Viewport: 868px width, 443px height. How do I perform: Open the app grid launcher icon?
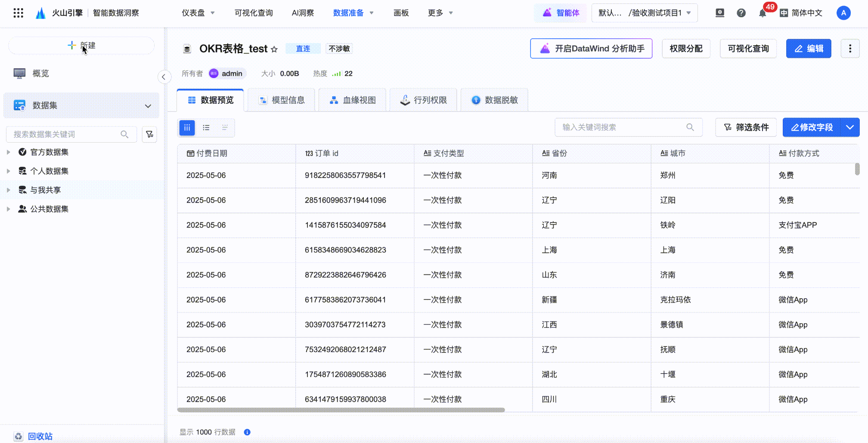coord(18,13)
